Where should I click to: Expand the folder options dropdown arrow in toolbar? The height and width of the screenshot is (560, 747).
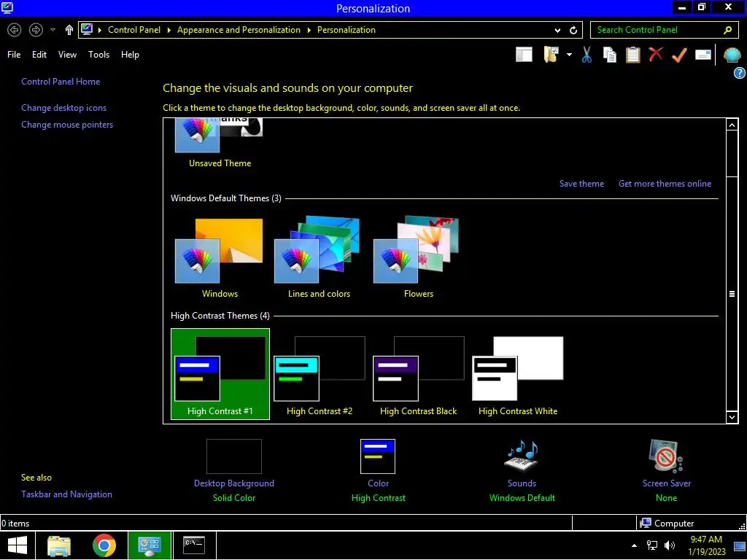coord(569,55)
